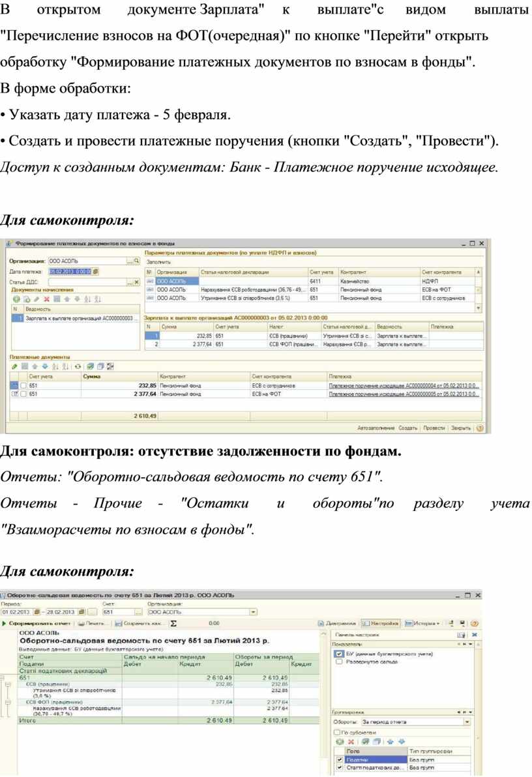Screen dimensions: 532x777
Task: Click the help icon next to Закрыть
Action: tap(479, 428)
